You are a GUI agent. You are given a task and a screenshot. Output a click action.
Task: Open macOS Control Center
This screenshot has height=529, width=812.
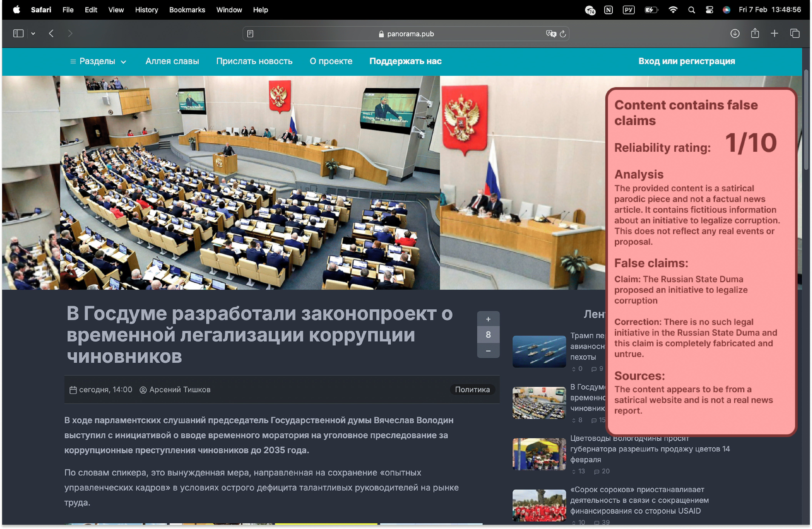tap(709, 10)
